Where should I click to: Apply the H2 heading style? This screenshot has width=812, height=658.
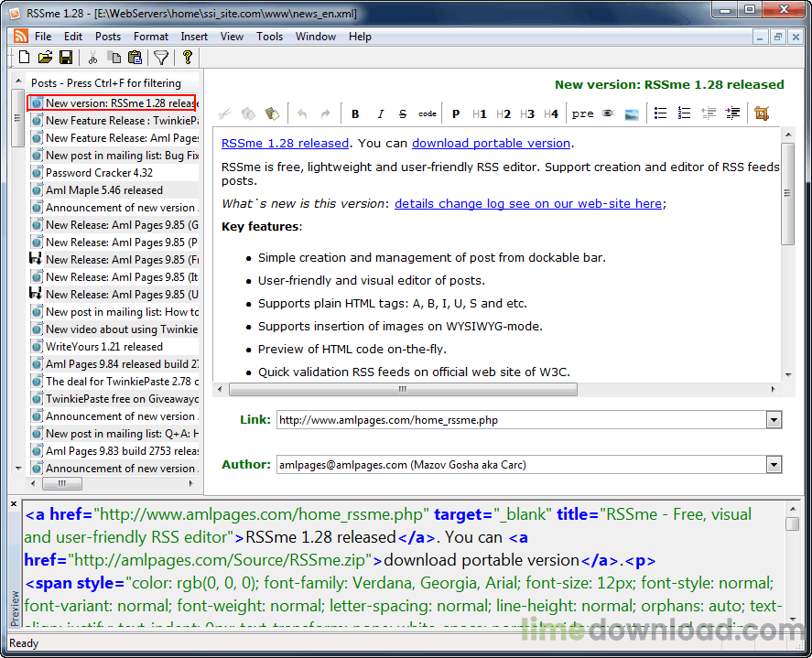tap(503, 113)
